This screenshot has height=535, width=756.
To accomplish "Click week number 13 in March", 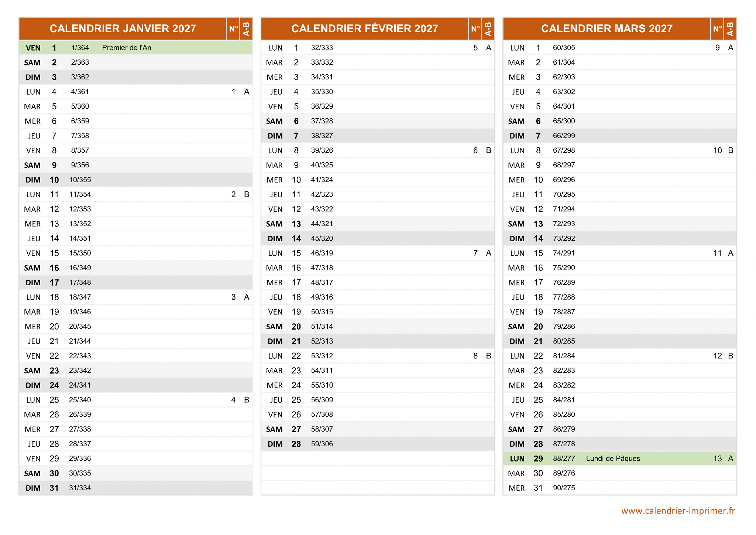I will pos(717,459).
